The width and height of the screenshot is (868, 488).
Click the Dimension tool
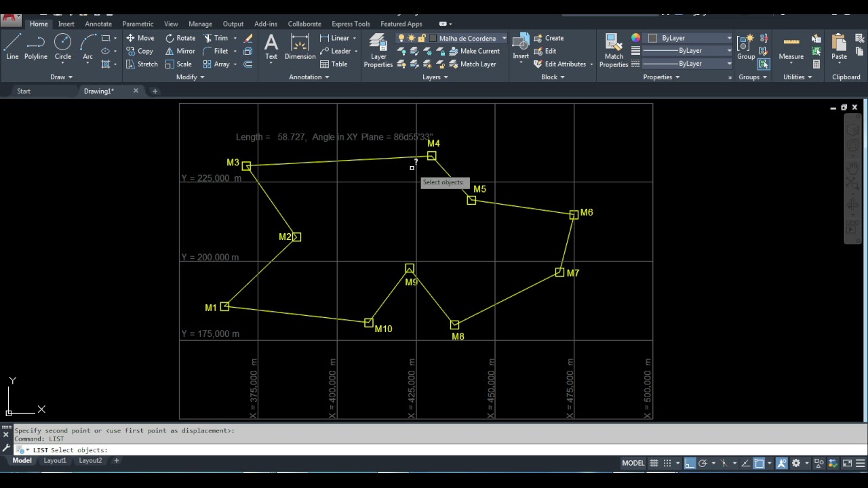(300, 47)
